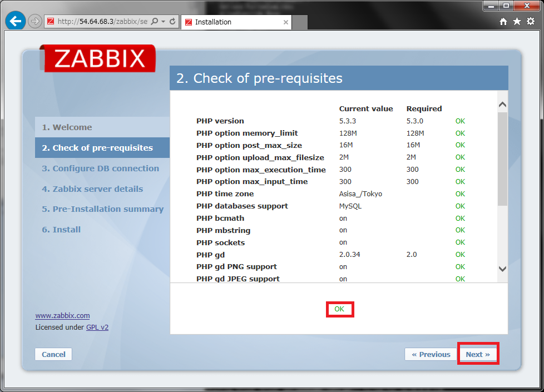Click the PHP mbstring label
The image size is (544, 392).
tap(223, 230)
